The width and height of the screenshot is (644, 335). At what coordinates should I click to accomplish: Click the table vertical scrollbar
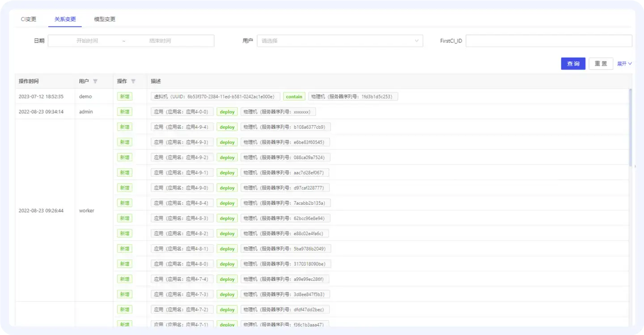[x=631, y=127]
